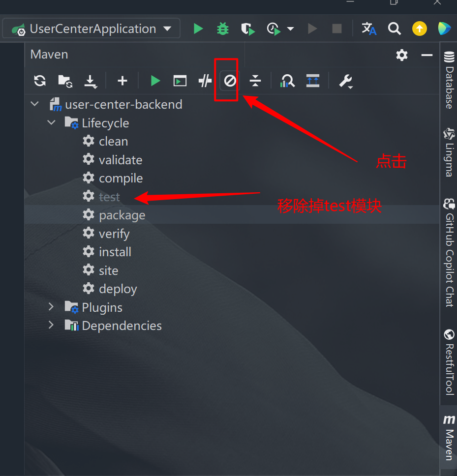
Task: Click the Add Maven Projects plus icon
Action: click(122, 81)
